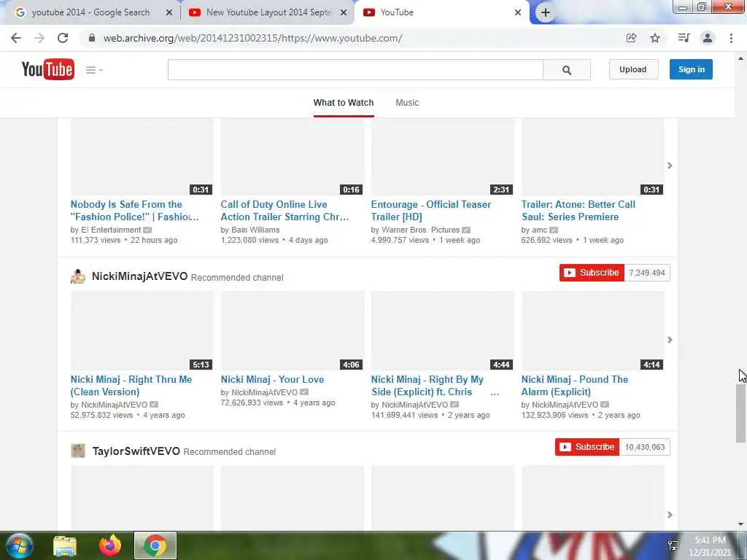
Task: Click the YouTube logo
Action: click(47, 69)
